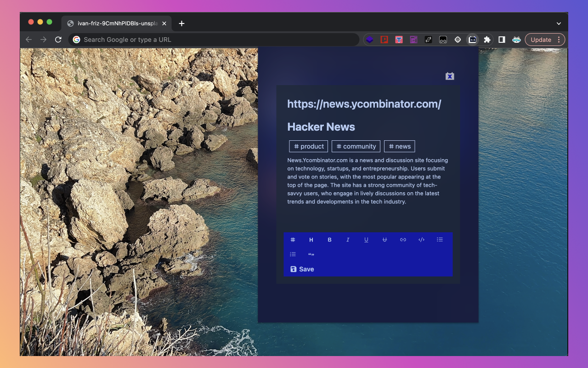Image resolution: width=588 pixels, height=368 pixels.
Task: Save the Hacker News bookmark note
Action: tap(302, 269)
